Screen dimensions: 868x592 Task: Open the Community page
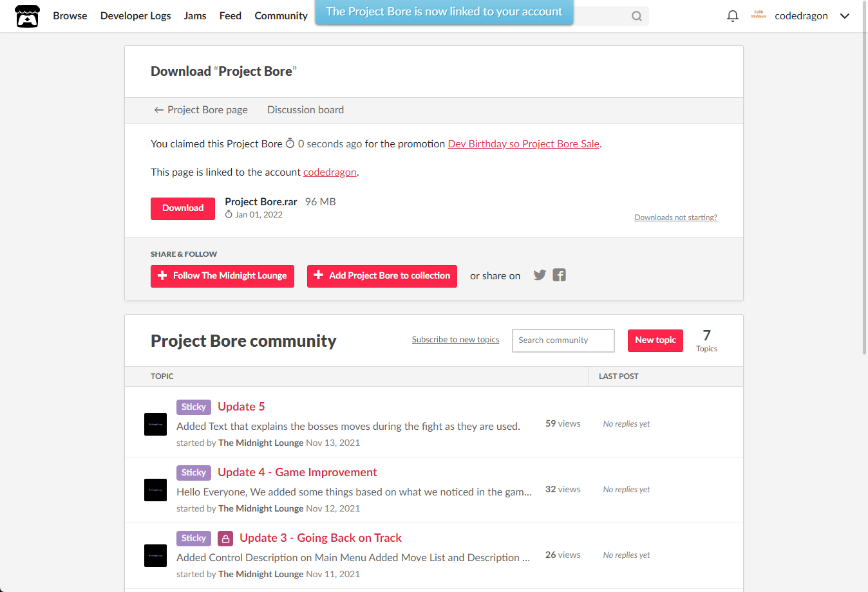[x=281, y=16]
